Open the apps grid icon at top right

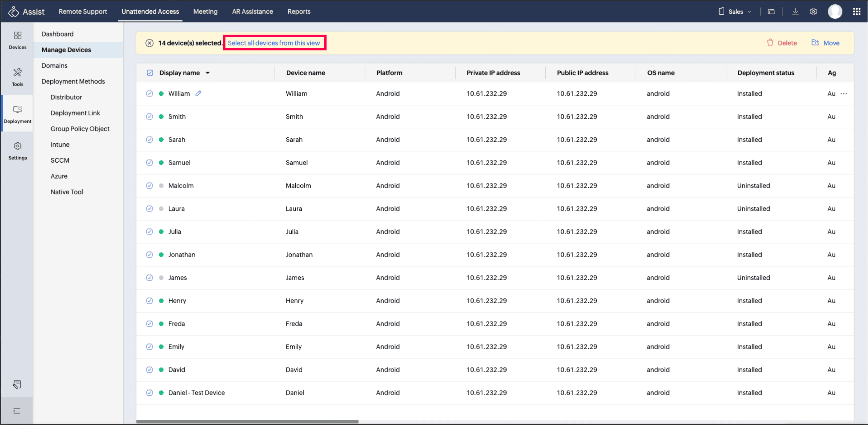856,11
